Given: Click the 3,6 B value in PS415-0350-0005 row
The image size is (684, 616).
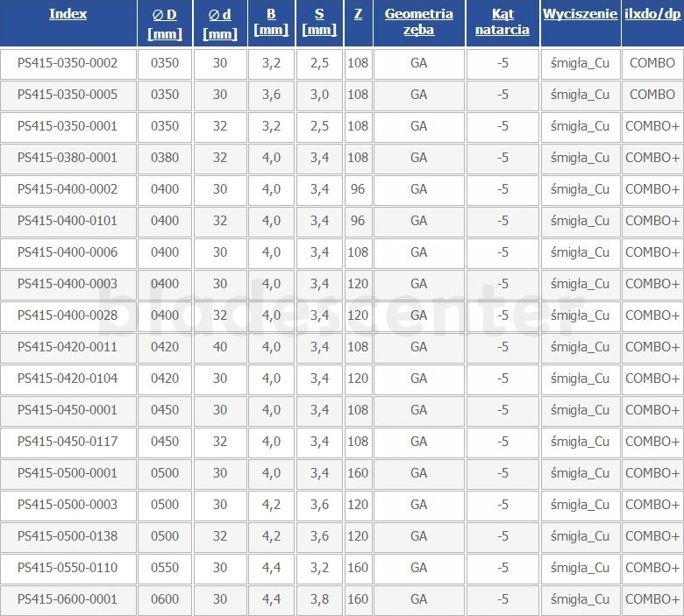Looking at the screenshot, I should click(271, 95).
